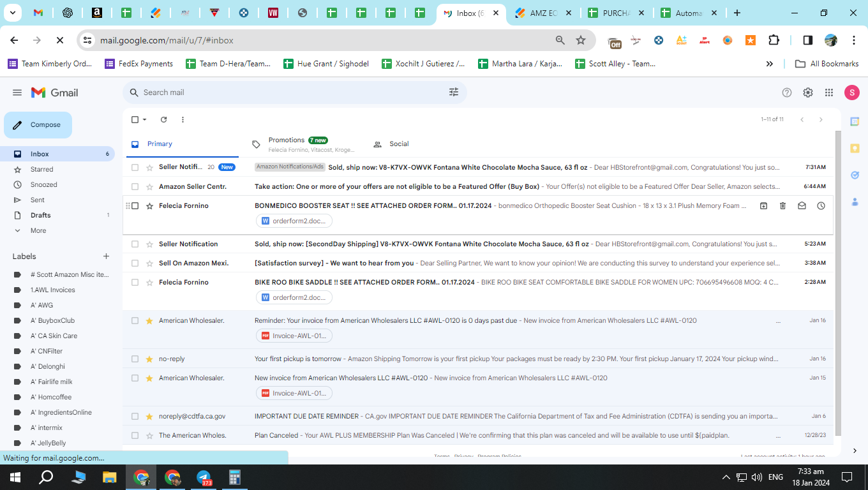868x490 pixels.
Task: Select the Amazon Seller Central email checkbox
Action: tap(135, 186)
